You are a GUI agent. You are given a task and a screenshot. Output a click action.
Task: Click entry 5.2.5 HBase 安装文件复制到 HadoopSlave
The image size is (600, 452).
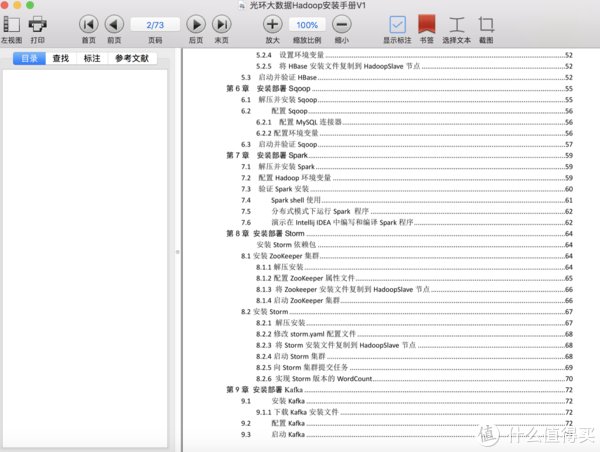(x=414, y=66)
